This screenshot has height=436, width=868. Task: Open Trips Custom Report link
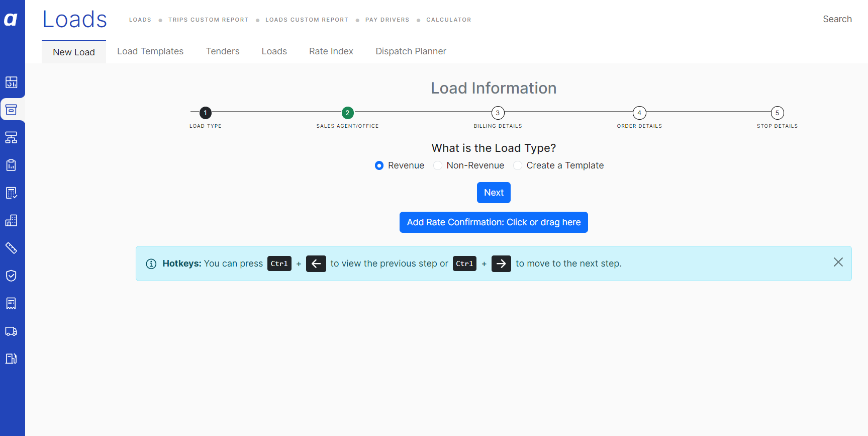coord(209,20)
